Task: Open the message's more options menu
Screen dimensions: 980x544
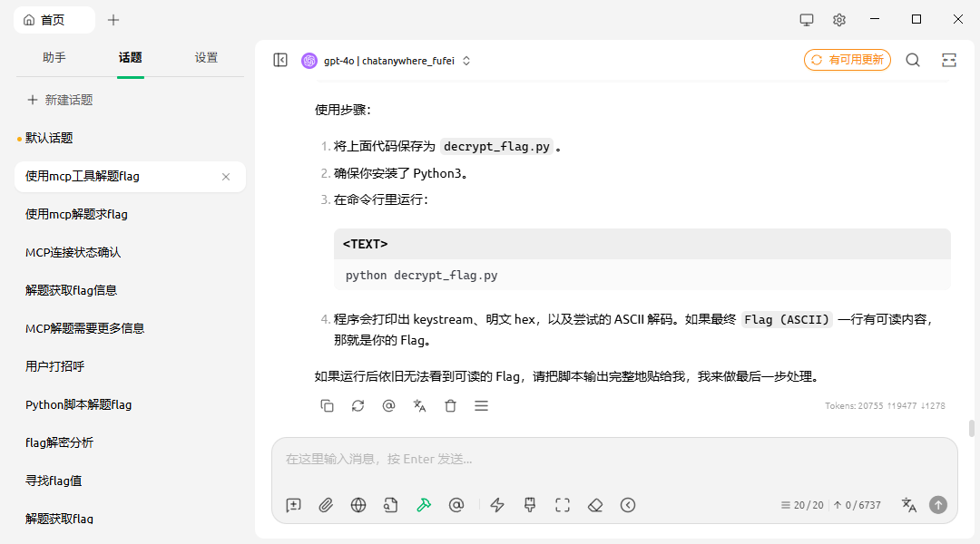Action: tap(482, 406)
